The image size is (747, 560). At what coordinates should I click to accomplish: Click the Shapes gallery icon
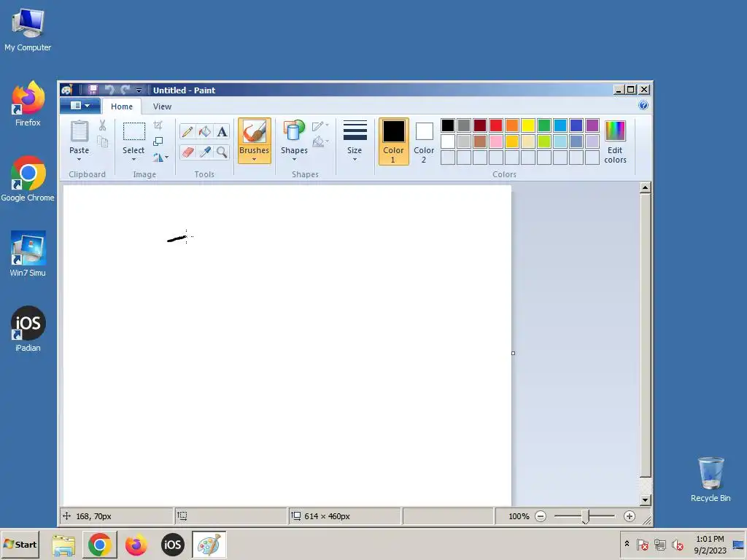294,131
